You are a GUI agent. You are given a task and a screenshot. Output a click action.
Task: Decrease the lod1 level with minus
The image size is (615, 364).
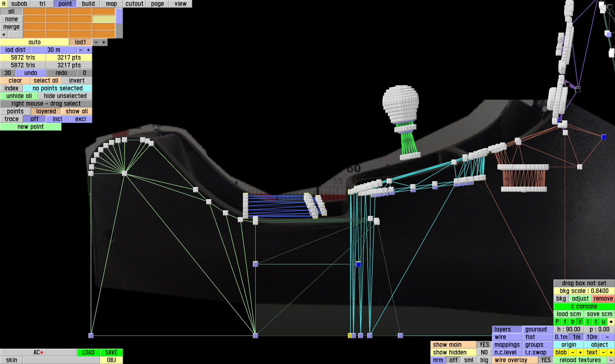[x=96, y=42]
